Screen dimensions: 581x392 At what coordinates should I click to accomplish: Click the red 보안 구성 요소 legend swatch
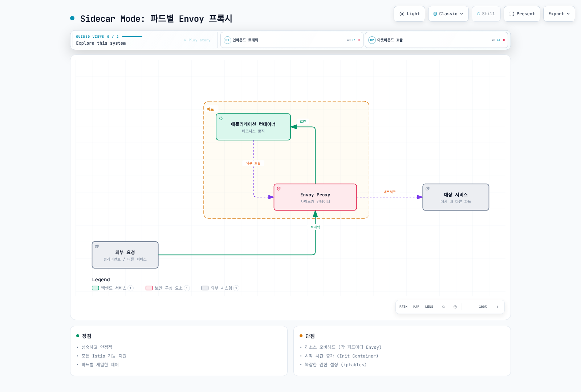tap(149, 288)
